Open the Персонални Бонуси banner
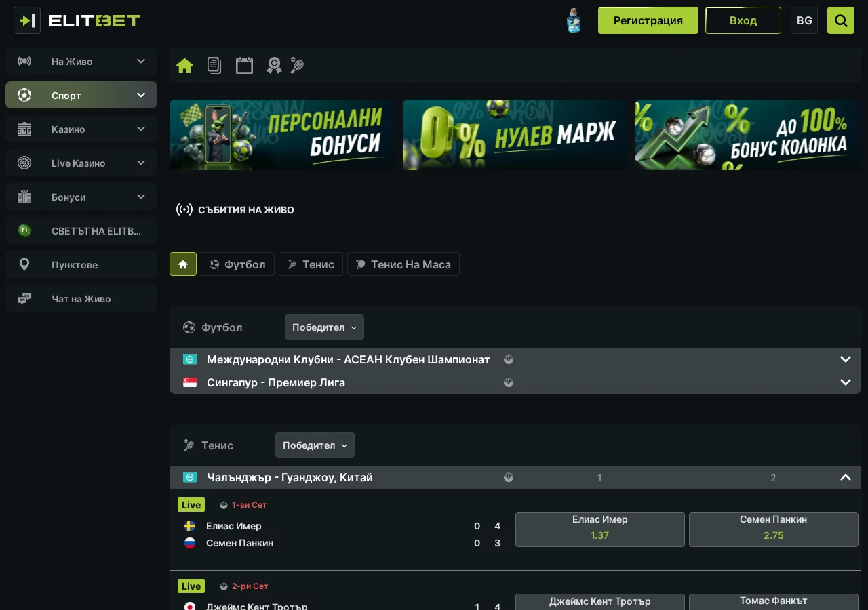 282,135
